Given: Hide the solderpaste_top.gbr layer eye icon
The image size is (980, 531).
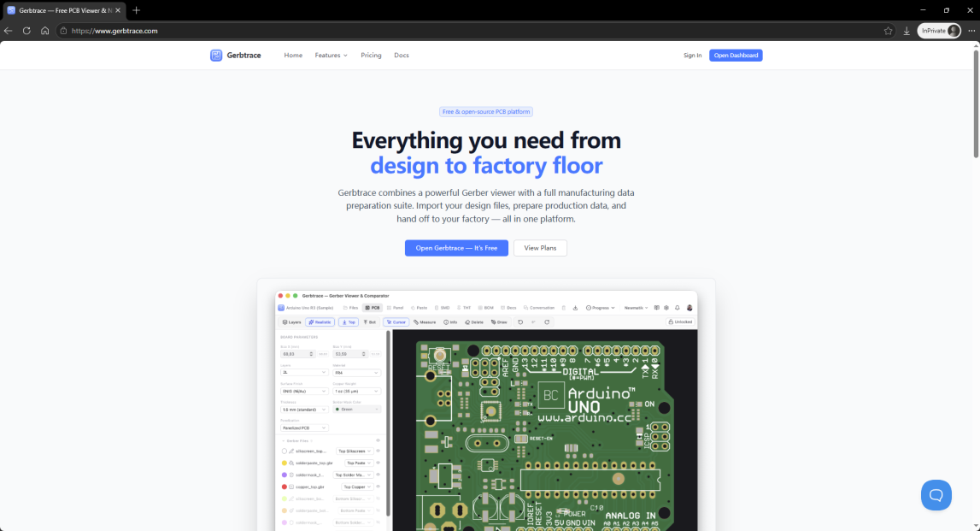Looking at the screenshot, I should tap(379, 463).
